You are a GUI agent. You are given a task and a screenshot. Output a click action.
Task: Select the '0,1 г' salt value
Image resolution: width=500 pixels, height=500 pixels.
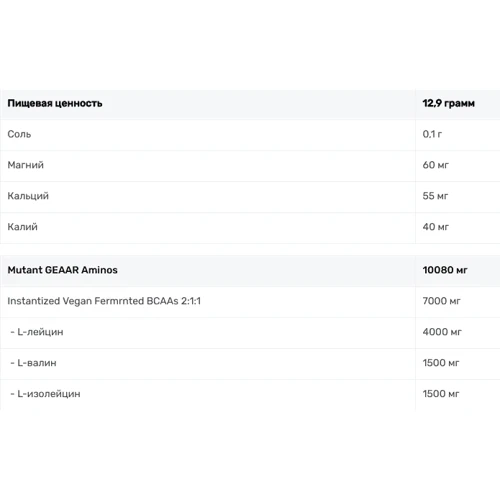click(x=432, y=134)
